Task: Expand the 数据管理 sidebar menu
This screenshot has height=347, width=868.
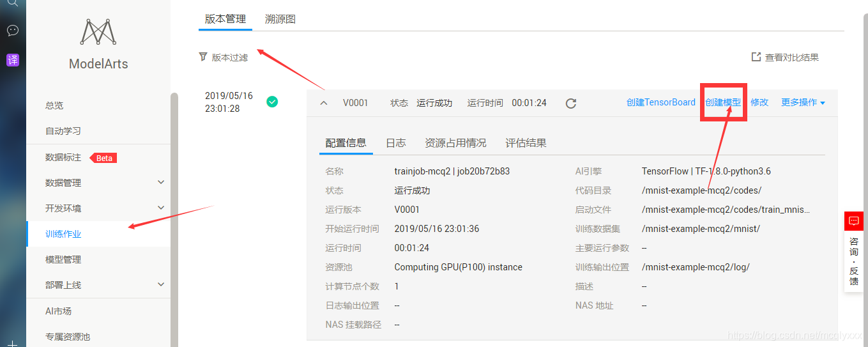Action: [161, 182]
